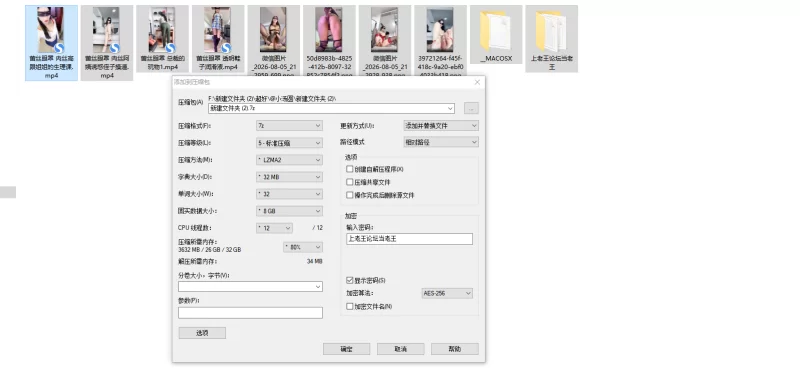Select the 50d8983b-4825 png file thumbnail
This screenshot has height=388, width=800.
[329, 30]
